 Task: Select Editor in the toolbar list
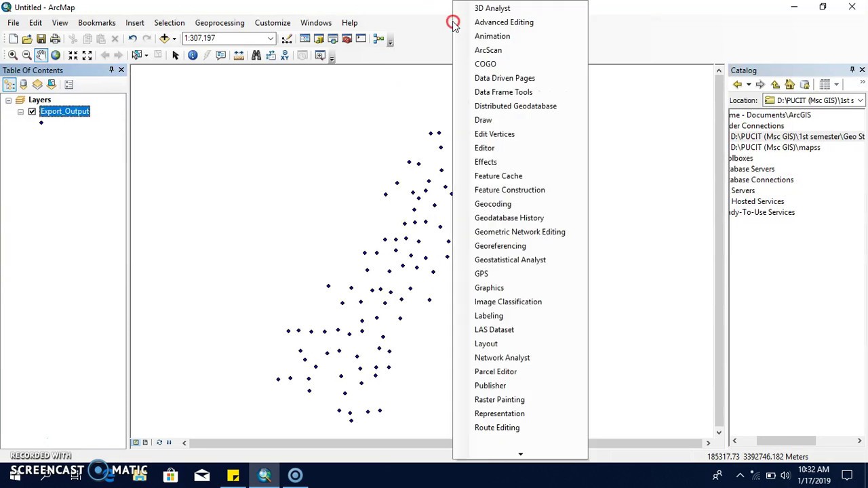pos(485,148)
